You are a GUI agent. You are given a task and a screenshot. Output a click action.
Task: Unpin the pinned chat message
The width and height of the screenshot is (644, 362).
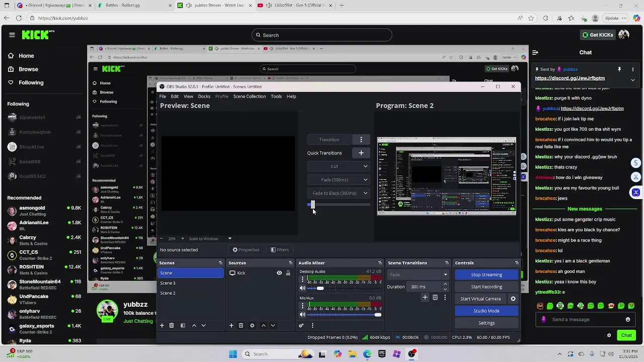(x=619, y=69)
